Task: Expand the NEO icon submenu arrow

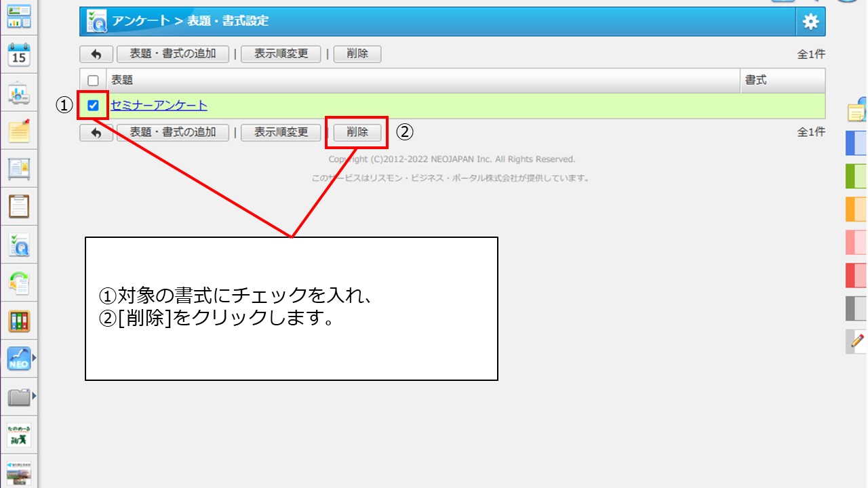Action: point(34,357)
